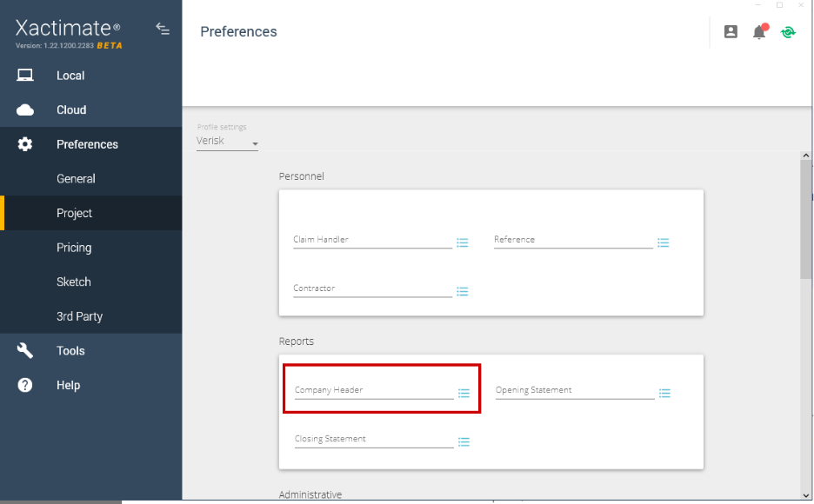
Task: Open the user account profile icon
Action: [x=731, y=31]
